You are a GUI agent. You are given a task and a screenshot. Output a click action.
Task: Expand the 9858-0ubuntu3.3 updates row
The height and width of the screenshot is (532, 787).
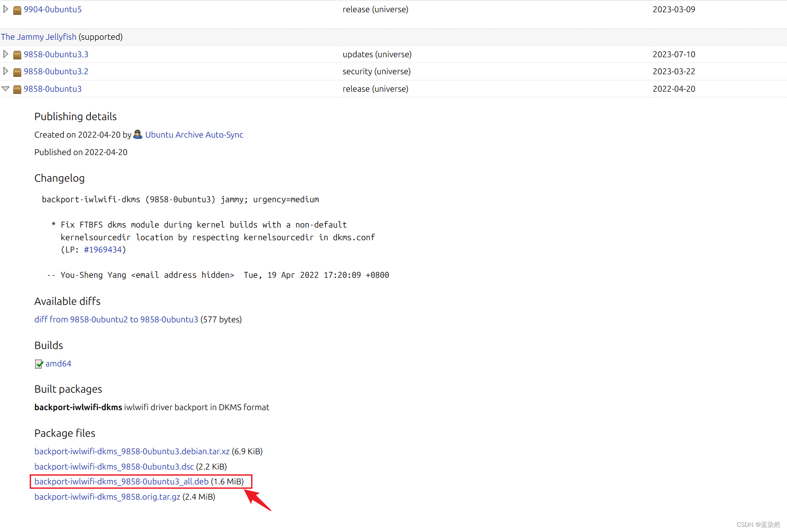coord(6,54)
